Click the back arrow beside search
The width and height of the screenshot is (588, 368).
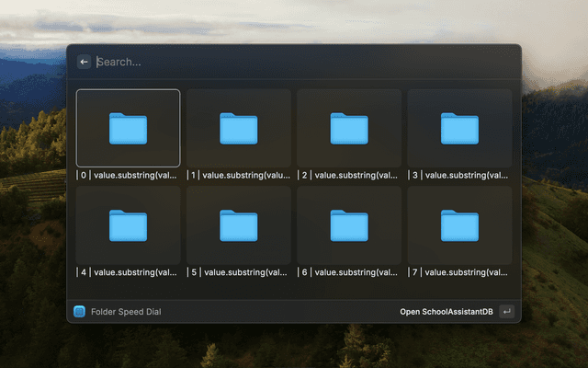(x=85, y=62)
